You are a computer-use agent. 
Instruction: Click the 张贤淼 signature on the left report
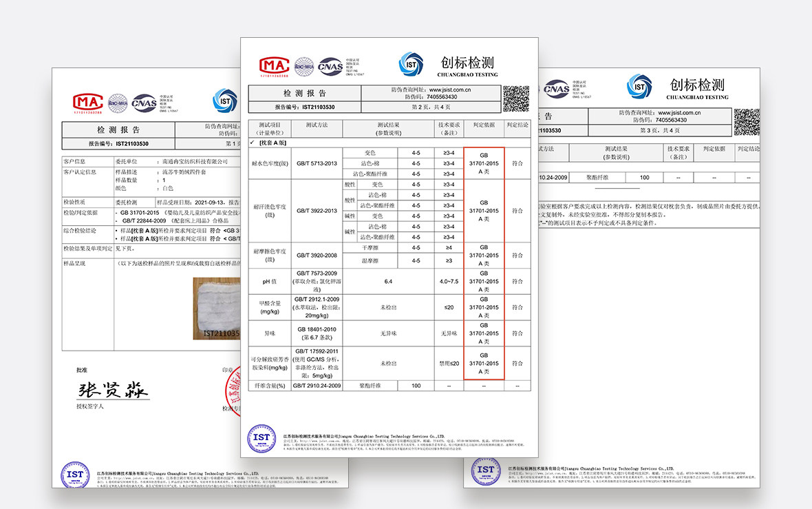(x=113, y=390)
